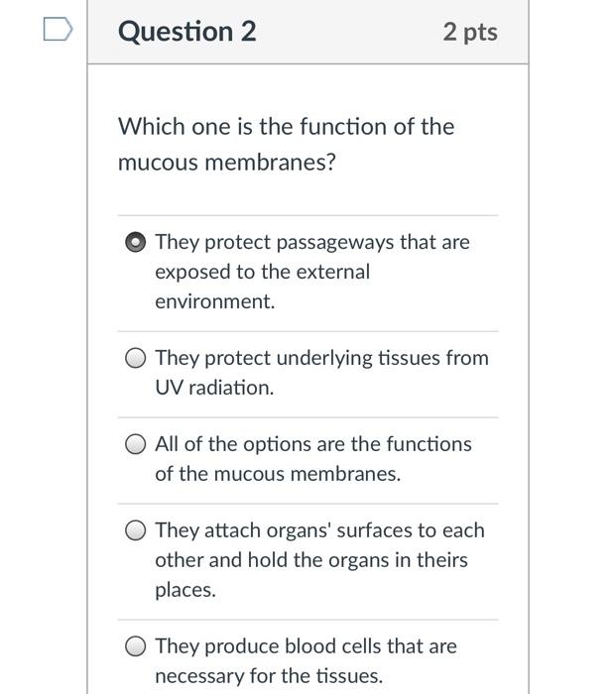616x694 pixels.
Task: Select the radio button for 'They protect passageways'
Action: (137, 243)
